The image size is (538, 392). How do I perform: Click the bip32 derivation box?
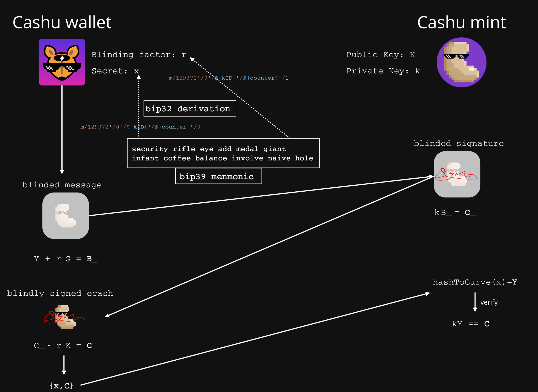point(190,109)
